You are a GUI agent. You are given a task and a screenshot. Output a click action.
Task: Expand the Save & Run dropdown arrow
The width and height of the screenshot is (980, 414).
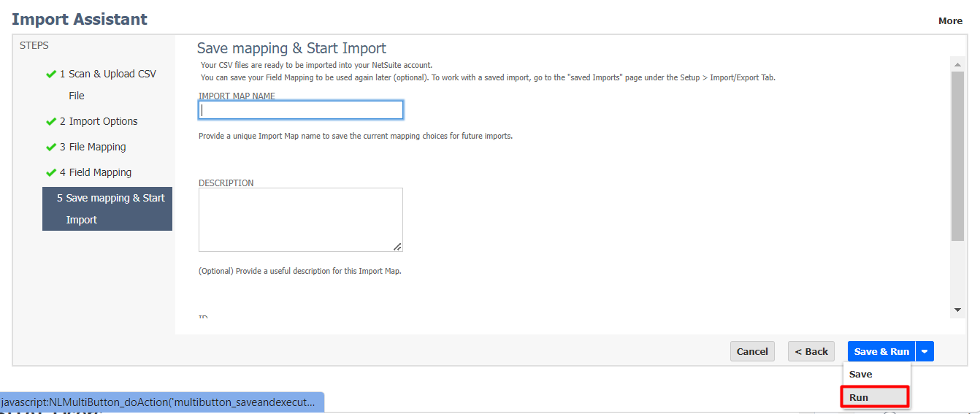925,351
